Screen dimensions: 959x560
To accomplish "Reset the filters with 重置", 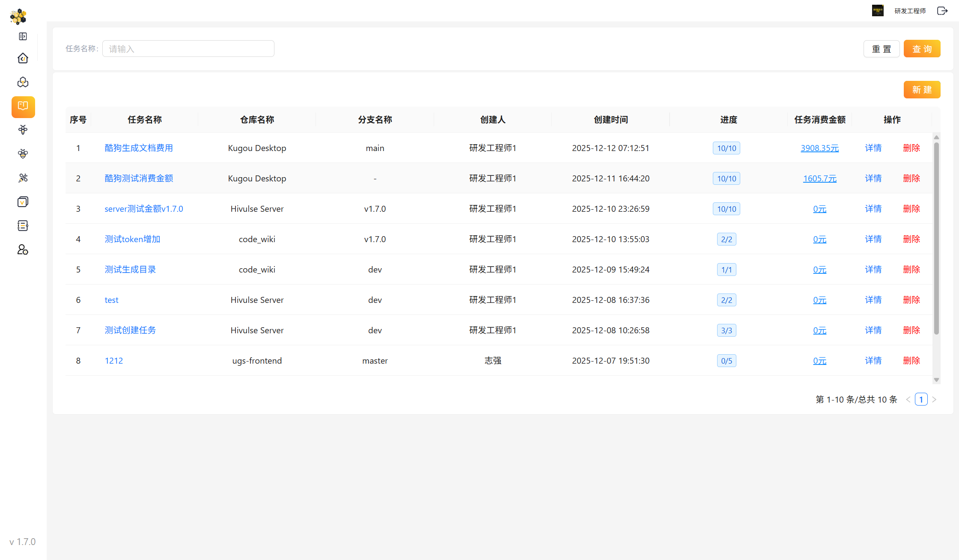I will [x=882, y=48].
